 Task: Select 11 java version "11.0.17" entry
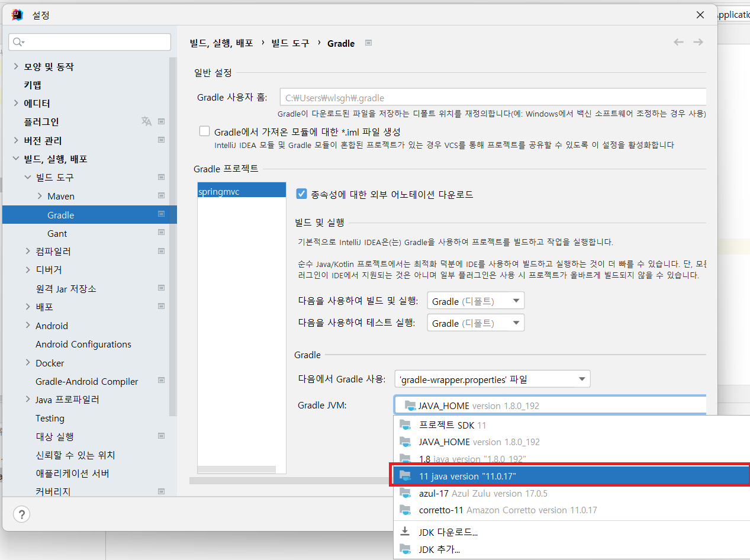pyautogui.click(x=572, y=475)
